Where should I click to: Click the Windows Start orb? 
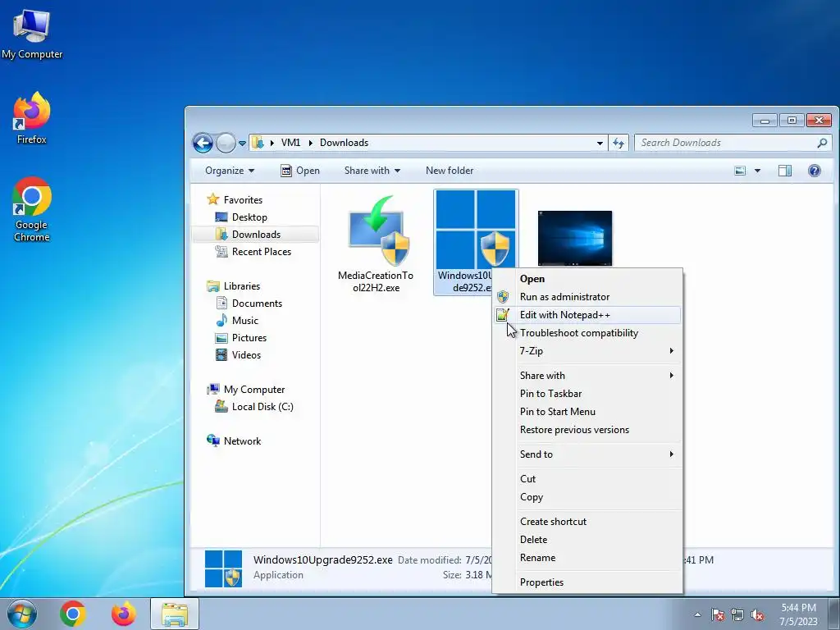(x=21, y=614)
